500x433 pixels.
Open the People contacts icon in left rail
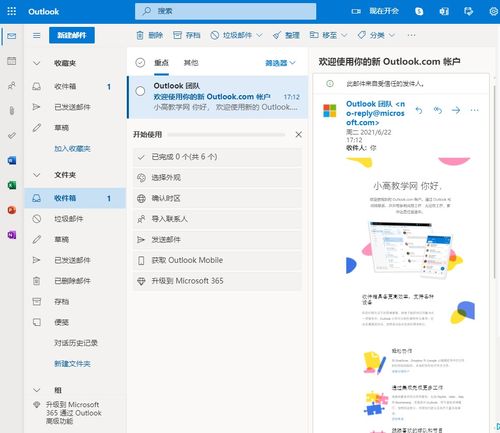pos(12,86)
